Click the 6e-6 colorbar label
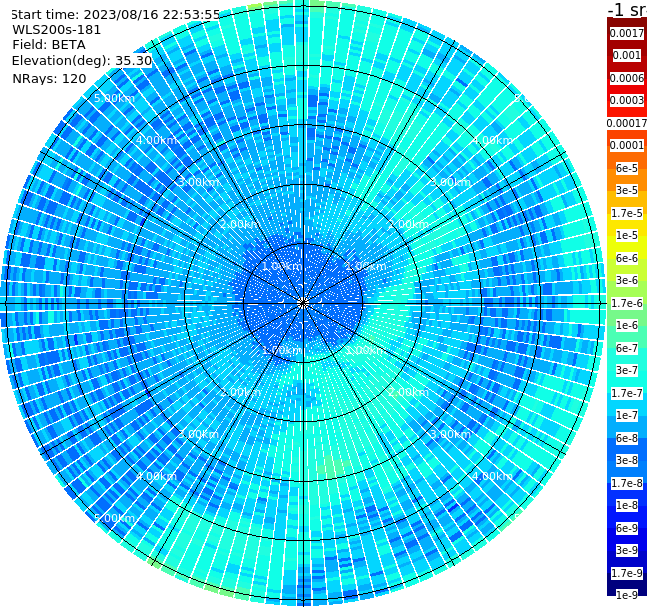Screen dimensions: 647x607 627,258
